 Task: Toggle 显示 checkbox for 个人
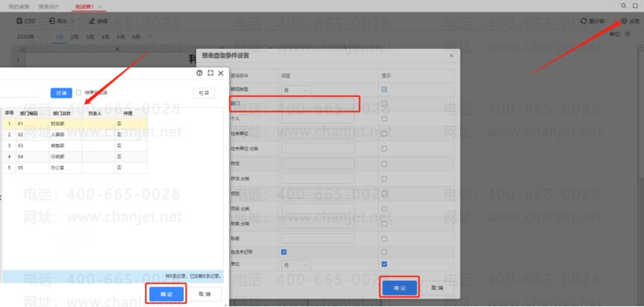tap(384, 119)
